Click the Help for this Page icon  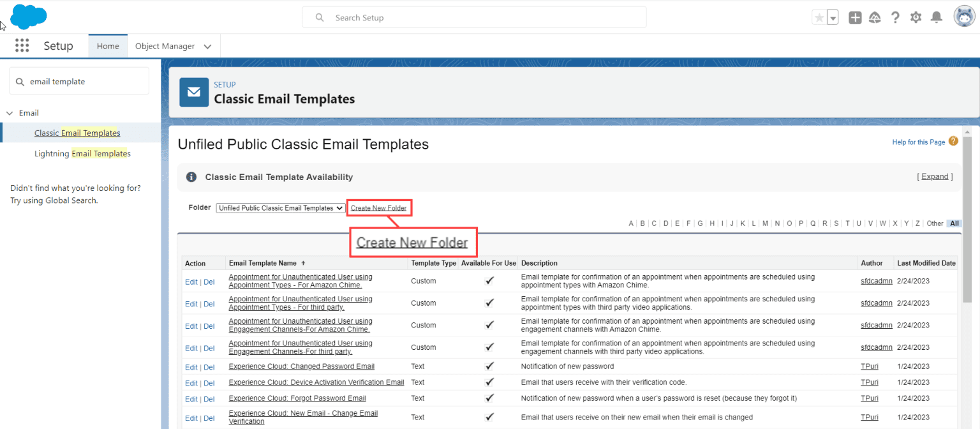[x=953, y=141]
